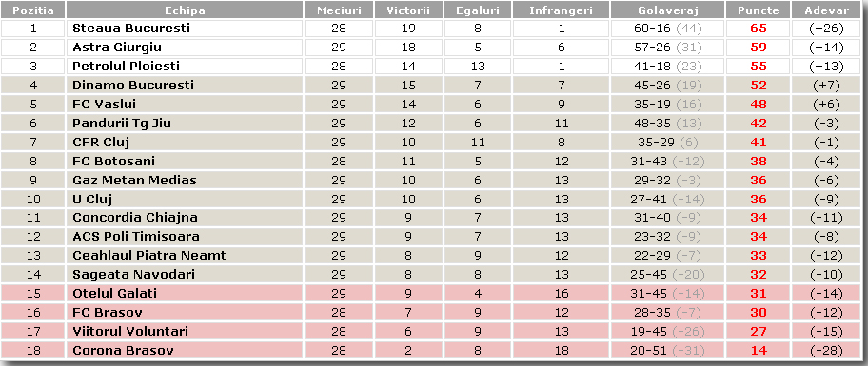This screenshot has width=868, height=366.
Task: Select Astra Giurgiu team row
Action: 431,48
